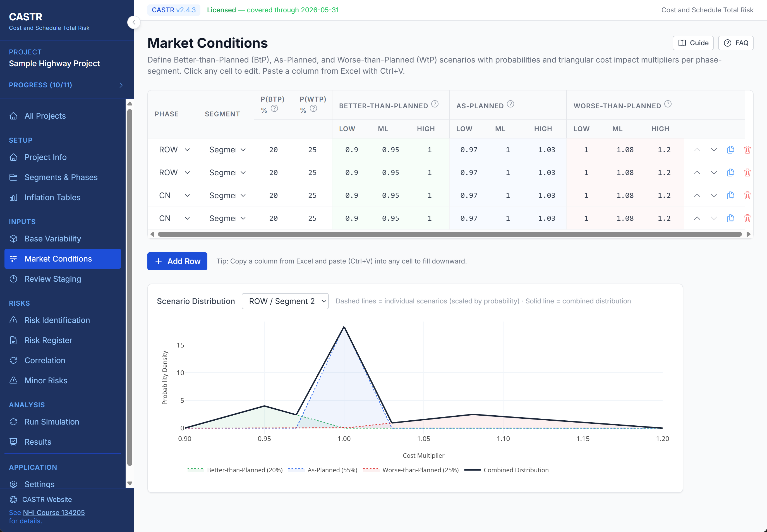Open the Run Simulation page
The width and height of the screenshot is (767, 532).
coord(51,422)
